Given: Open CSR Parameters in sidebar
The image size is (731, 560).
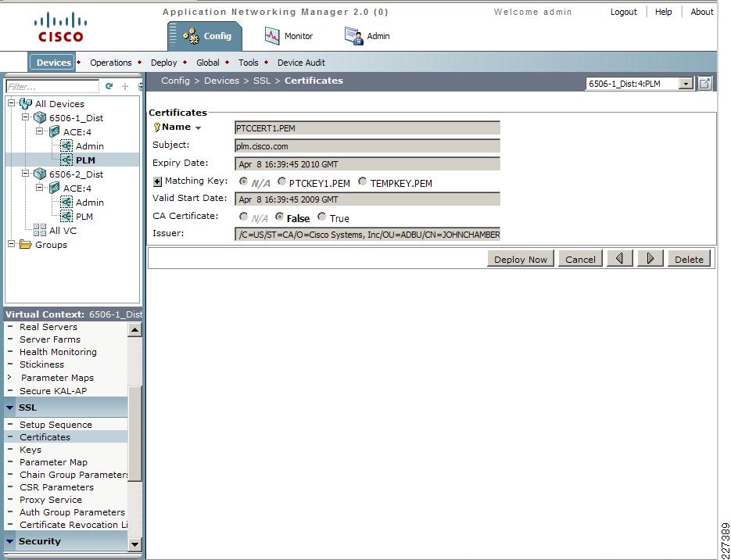Looking at the screenshot, I should 56,487.
